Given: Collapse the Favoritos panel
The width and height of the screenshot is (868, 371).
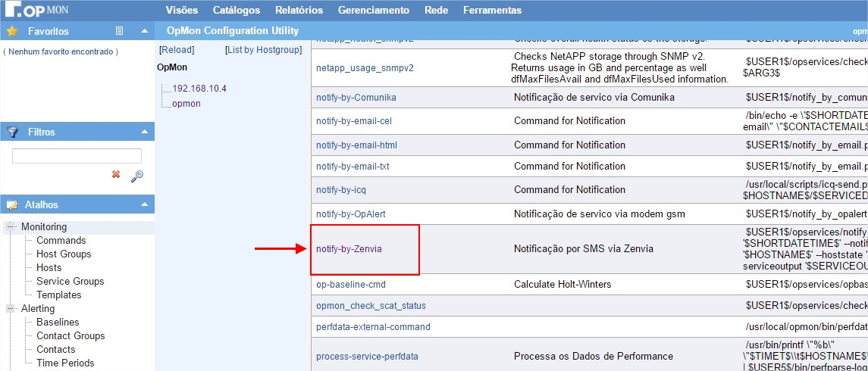Looking at the screenshot, I should pos(144,31).
